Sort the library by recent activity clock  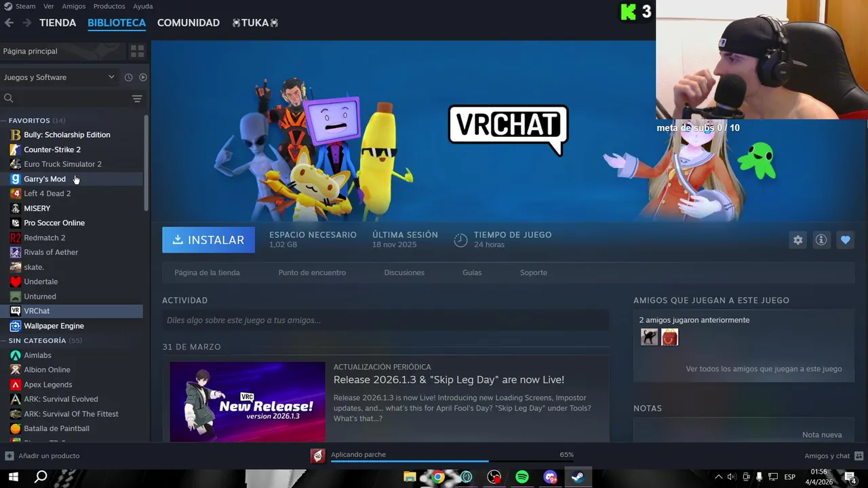pos(128,77)
